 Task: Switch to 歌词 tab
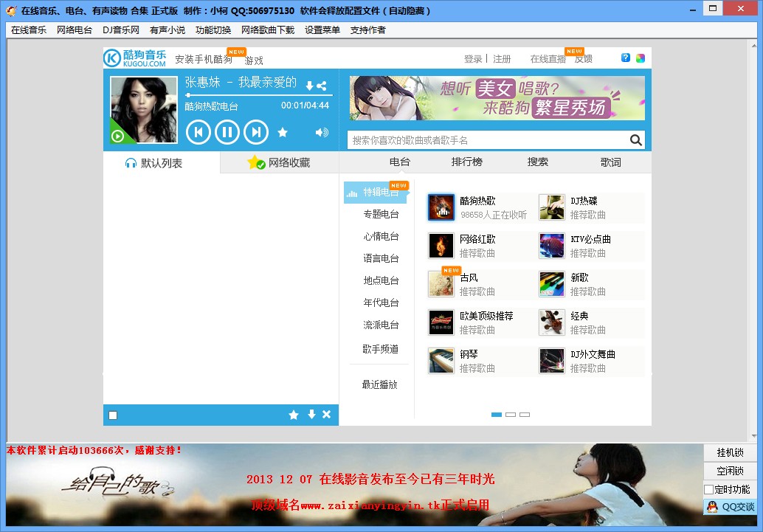[611, 162]
